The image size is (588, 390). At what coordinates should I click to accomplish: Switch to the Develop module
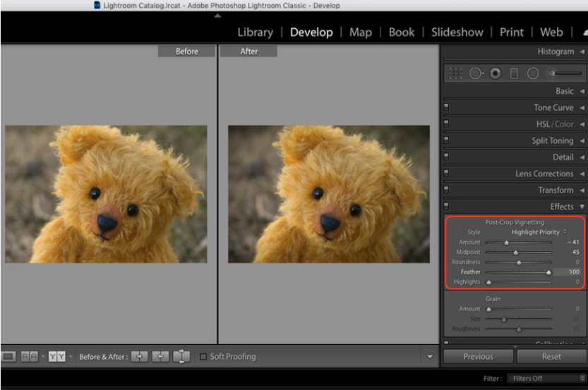click(x=311, y=32)
